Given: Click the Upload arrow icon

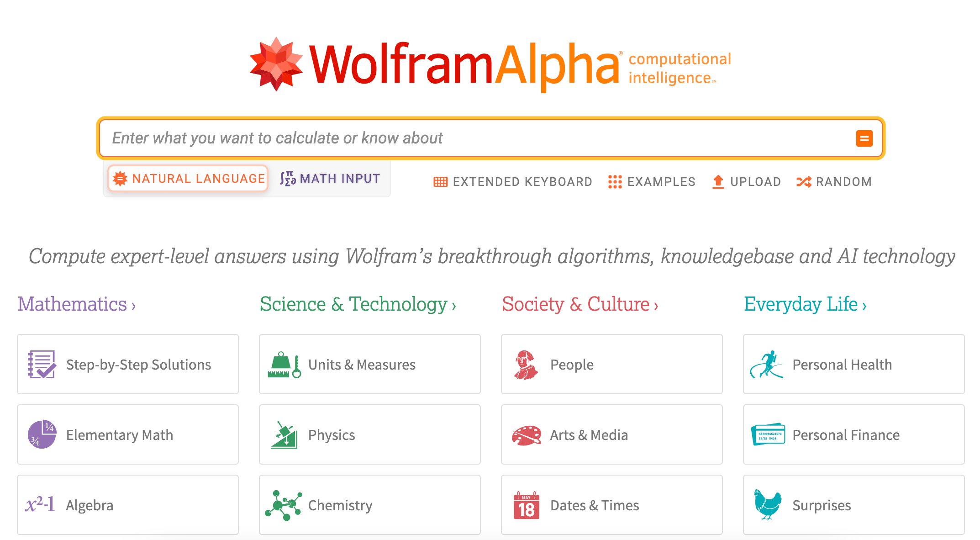Looking at the screenshot, I should [718, 182].
